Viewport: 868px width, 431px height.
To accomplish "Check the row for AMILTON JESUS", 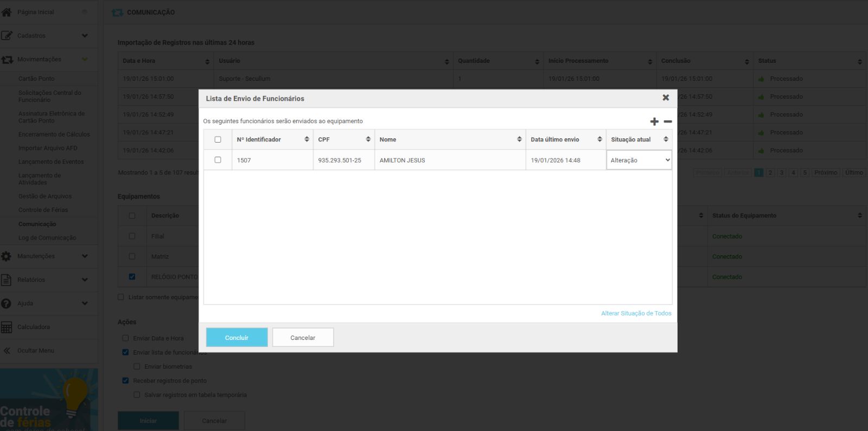I will tap(218, 160).
